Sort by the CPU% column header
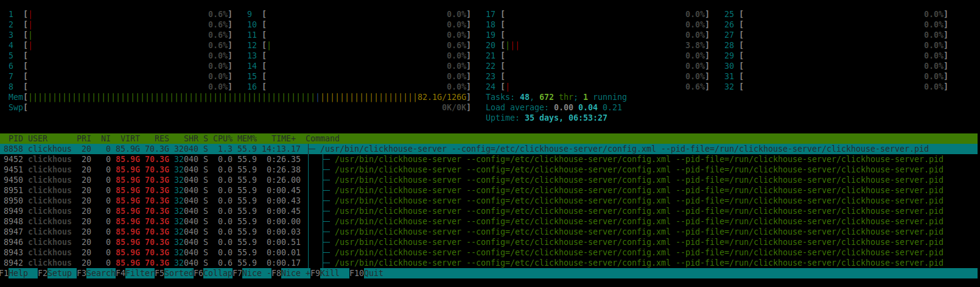 point(223,138)
